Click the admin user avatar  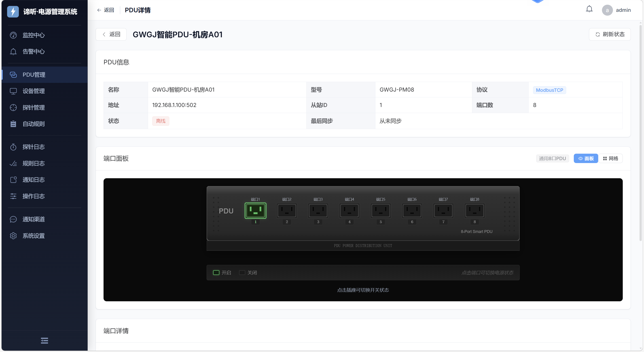[607, 10]
